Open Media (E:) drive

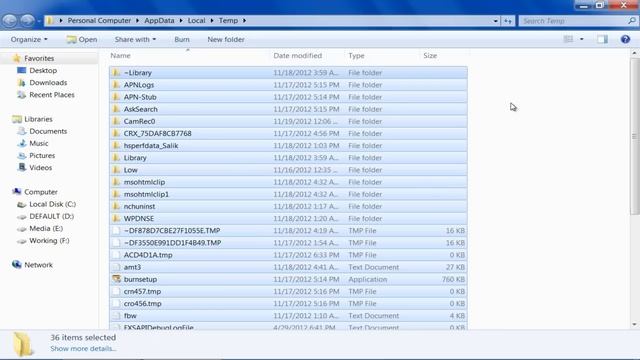(x=46, y=229)
